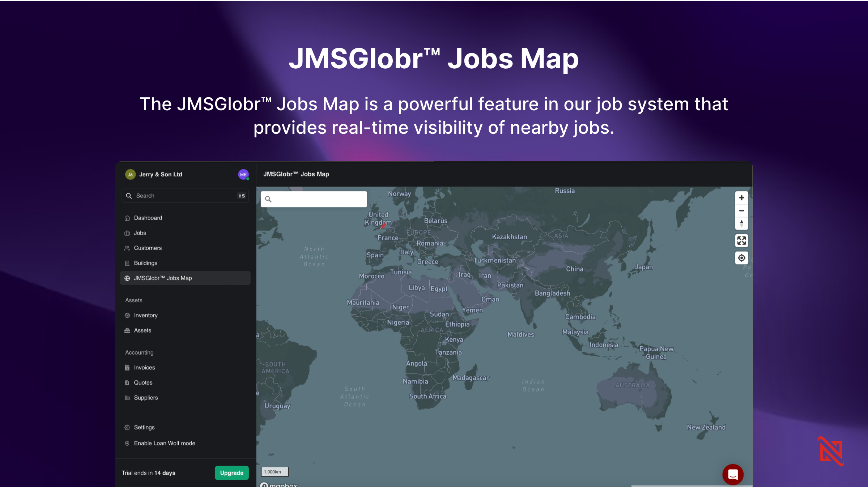Open the Invoices page

(x=144, y=367)
